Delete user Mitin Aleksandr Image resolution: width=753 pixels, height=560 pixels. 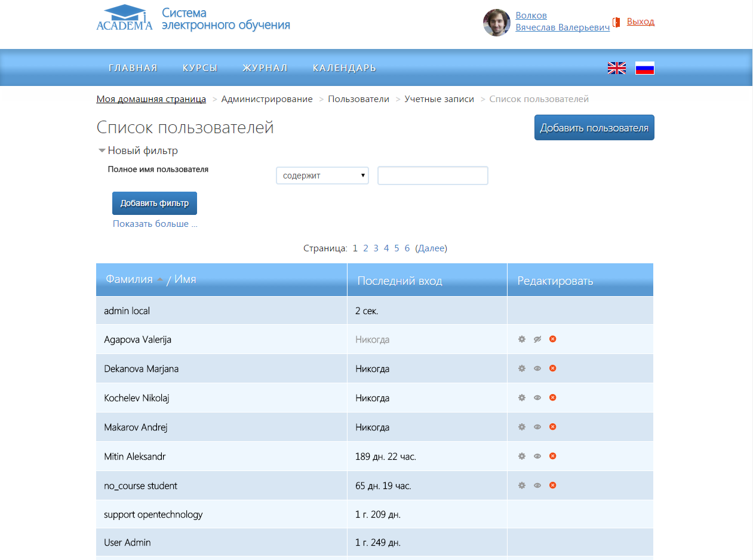(552, 456)
